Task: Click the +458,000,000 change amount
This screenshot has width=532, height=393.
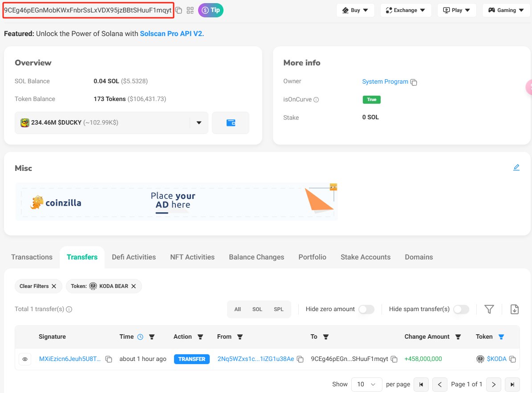Action: coord(423,359)
